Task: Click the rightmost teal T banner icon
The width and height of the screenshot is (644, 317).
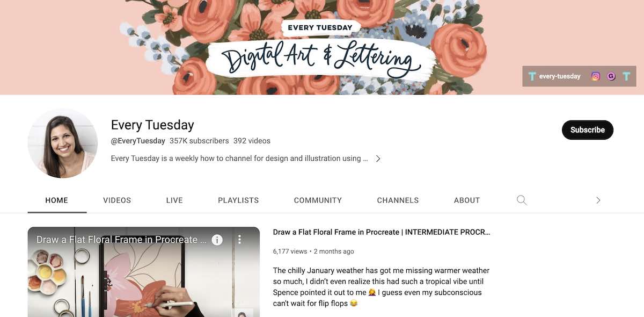Action: [626, 76]
